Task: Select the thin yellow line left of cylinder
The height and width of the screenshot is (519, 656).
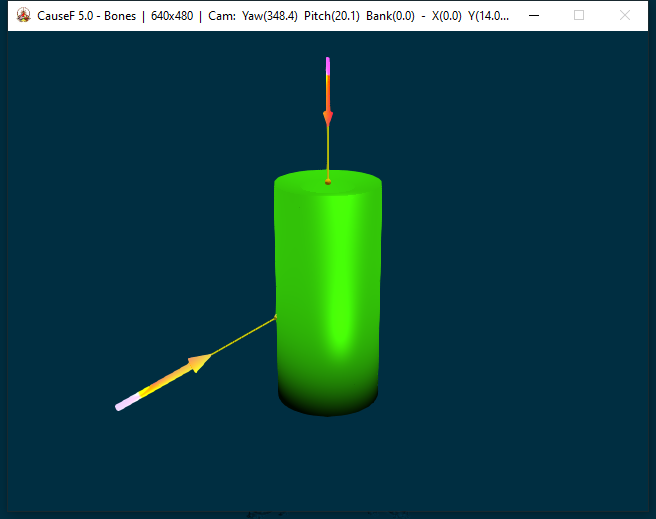Action: 245,335
